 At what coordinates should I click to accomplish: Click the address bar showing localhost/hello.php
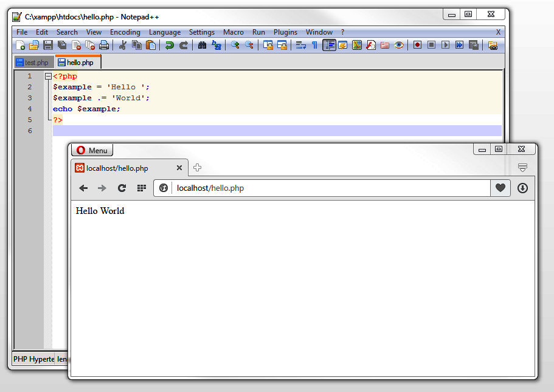pyautogui.click(x=304, y=188)
